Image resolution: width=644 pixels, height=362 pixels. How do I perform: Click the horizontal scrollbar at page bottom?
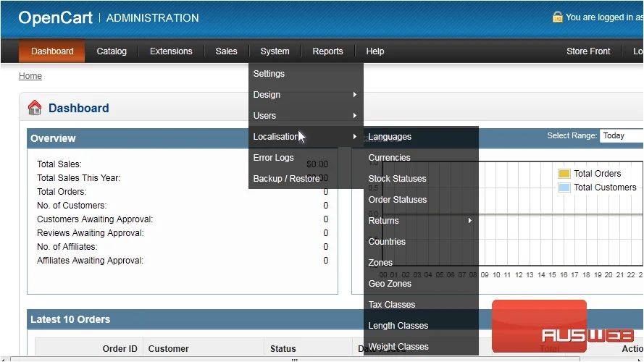click(295, 359)
